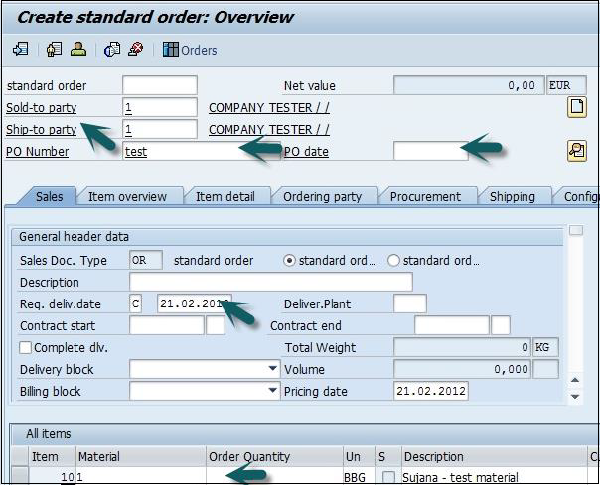
Task: Click the Deliver.Plant input field
Action: point(410,304)
